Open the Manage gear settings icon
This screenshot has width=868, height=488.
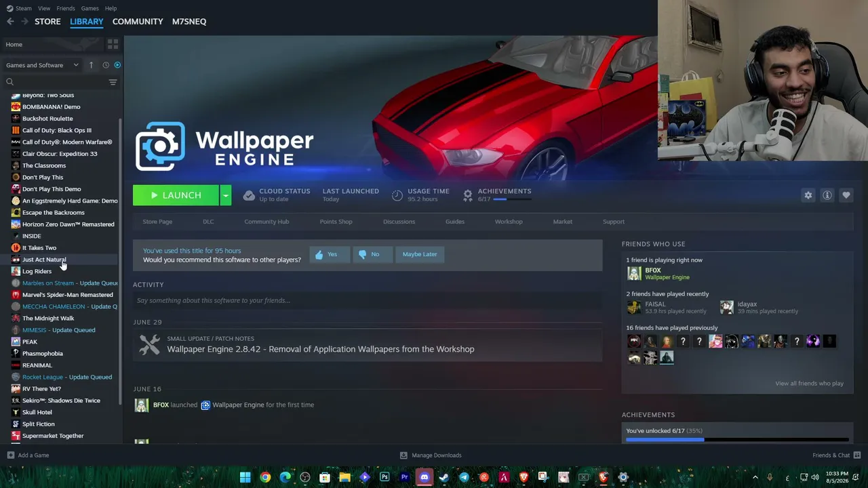(808, 195)
